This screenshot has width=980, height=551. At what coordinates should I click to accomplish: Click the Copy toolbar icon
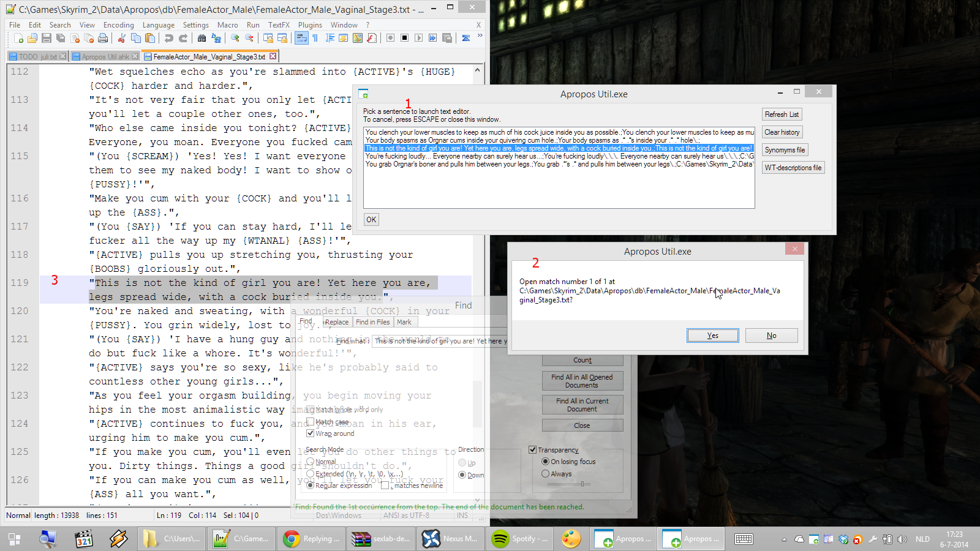pos(136,38)
